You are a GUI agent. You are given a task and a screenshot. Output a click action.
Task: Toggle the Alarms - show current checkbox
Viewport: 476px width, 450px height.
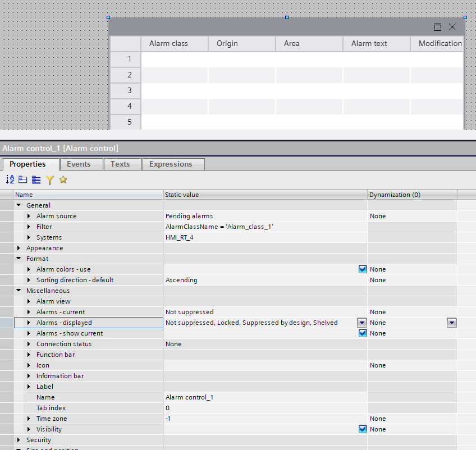coord(363,333)
